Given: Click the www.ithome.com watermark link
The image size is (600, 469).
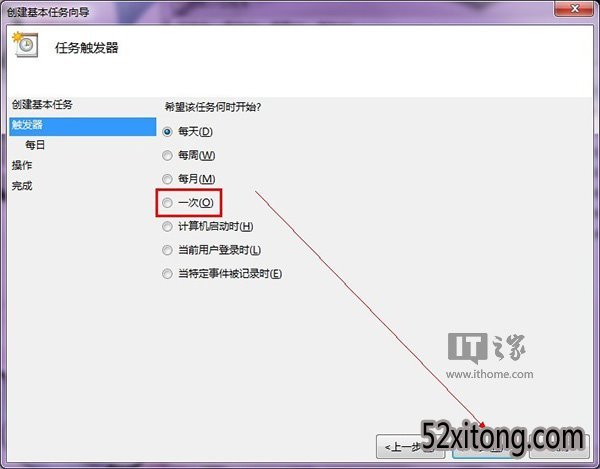Looking at the screenshot, I should (x=489, y=374).
